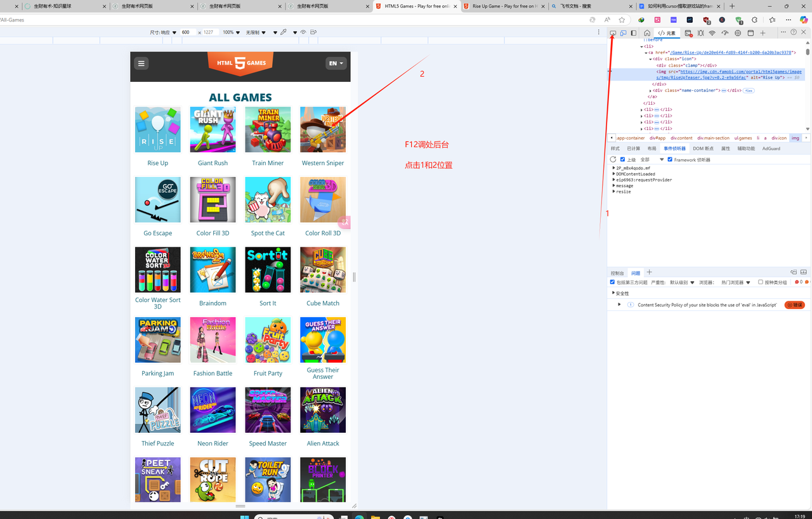This screenshot has width=812, height=519.
Task: Open the 控制台 console drawer tab
Action: click(x=617, y=273)
